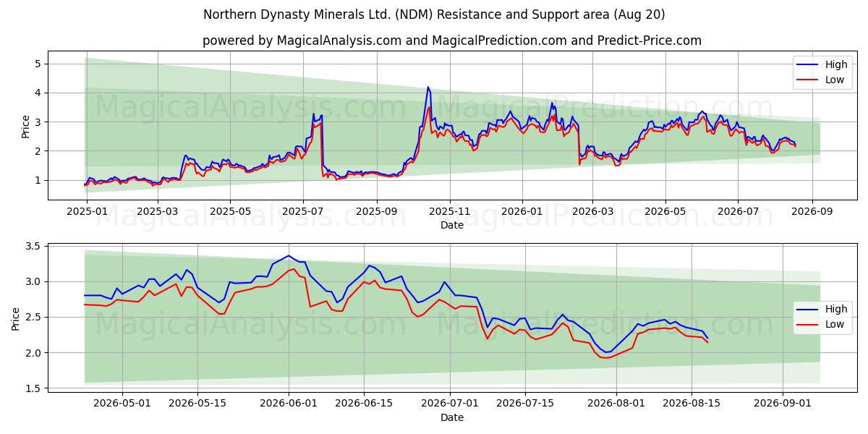Click the 1.5 price tick on lower chart
The image size is (868, 434).
point(34,388)
